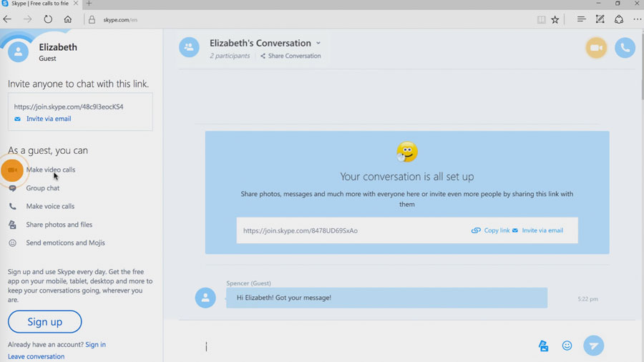The image size is (644, 362).
Task: Click the Send emoticons and Mojis smiley icon
Action: 13,243
